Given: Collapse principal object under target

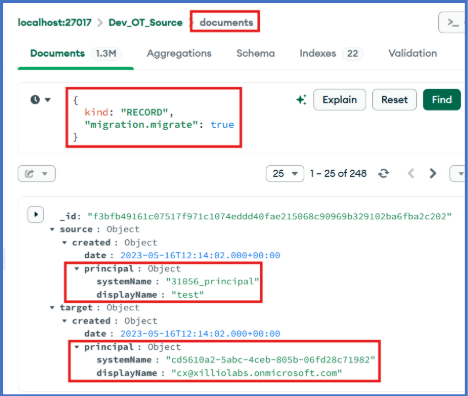Looking at the screenshot, I should (77, 347).
